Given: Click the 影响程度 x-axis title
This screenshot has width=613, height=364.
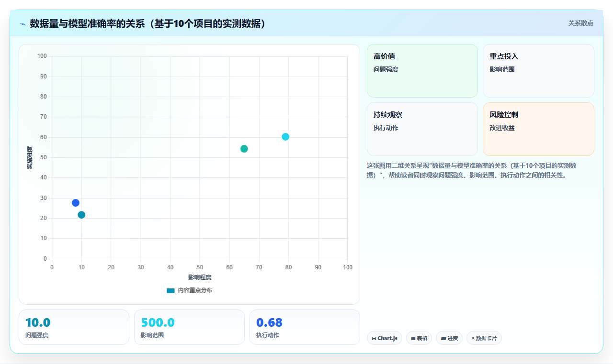Looking at the screenshot, I should (x=200, y=277).
